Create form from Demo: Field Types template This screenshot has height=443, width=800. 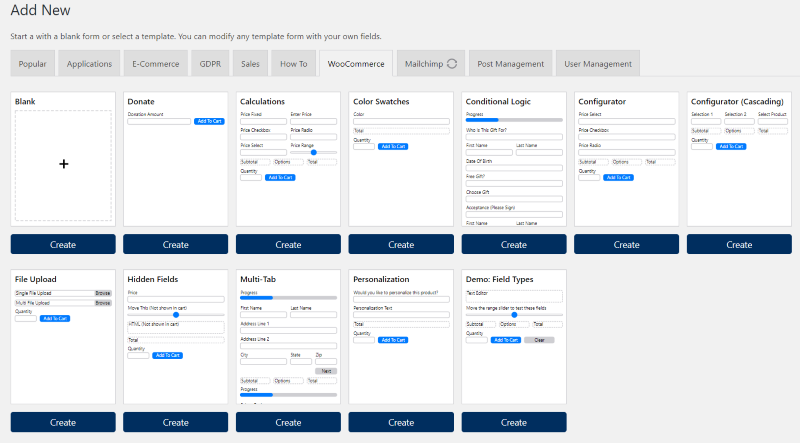pos(514,422)
